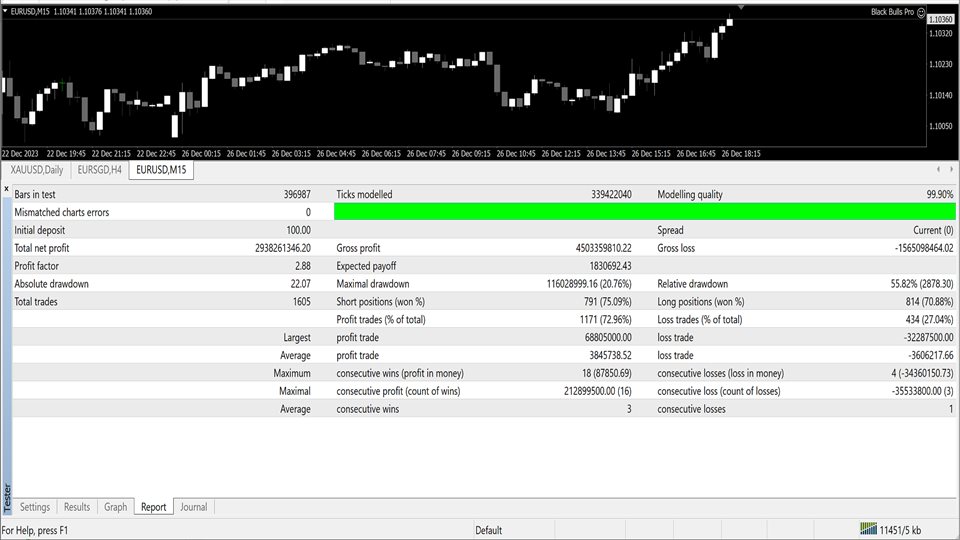Switch to the EURSGD,H4 chart tab
Screen dimensions: 960x540
(100, 170)
